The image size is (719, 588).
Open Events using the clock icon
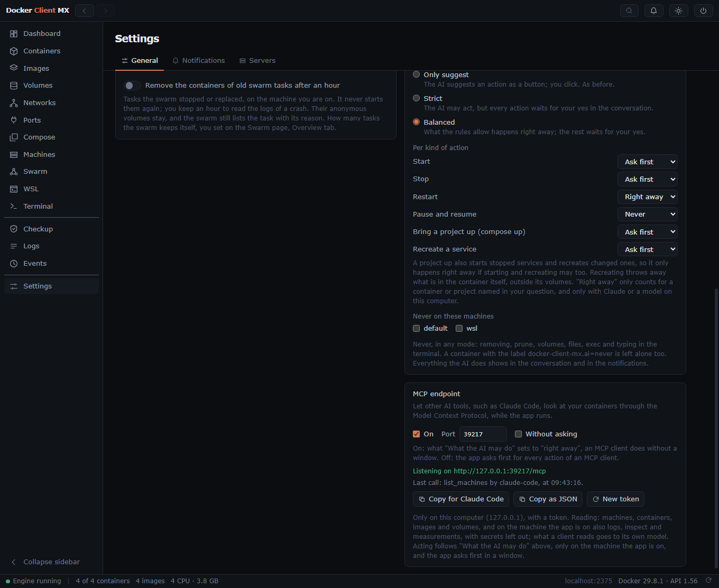(x=14, y=264)
